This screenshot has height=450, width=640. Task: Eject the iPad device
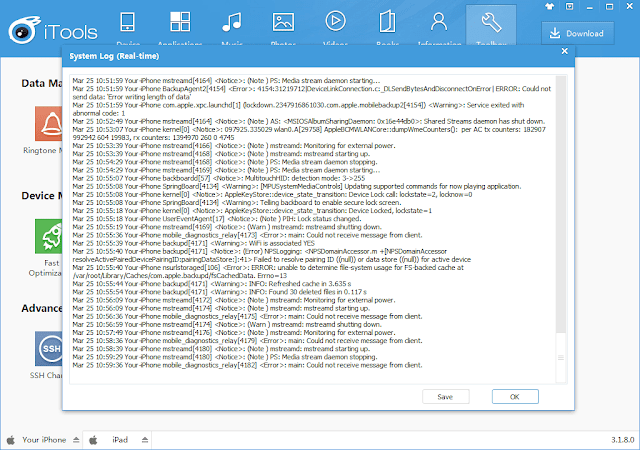(145, 440)
